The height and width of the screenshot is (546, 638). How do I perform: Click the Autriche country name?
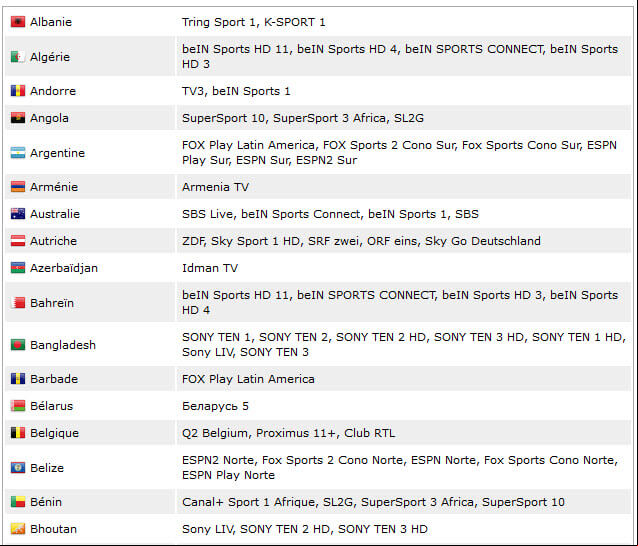click(x=53, y=241)
